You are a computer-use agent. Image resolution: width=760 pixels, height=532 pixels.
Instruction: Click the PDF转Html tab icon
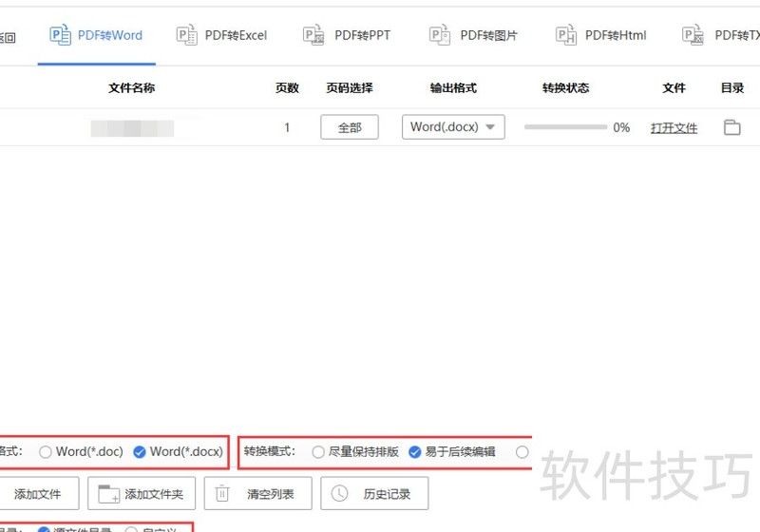coord(565,35)
